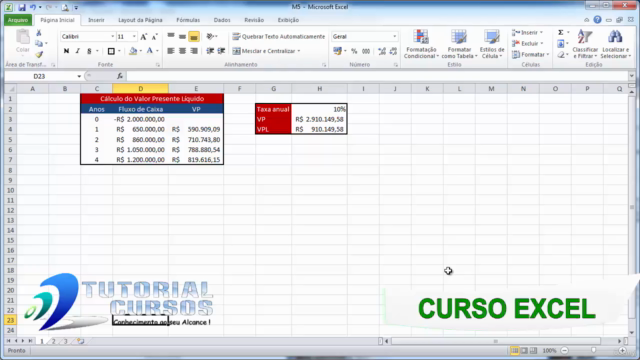
Task: Switch to the Inserir ribbon tab
Action: 96,20
